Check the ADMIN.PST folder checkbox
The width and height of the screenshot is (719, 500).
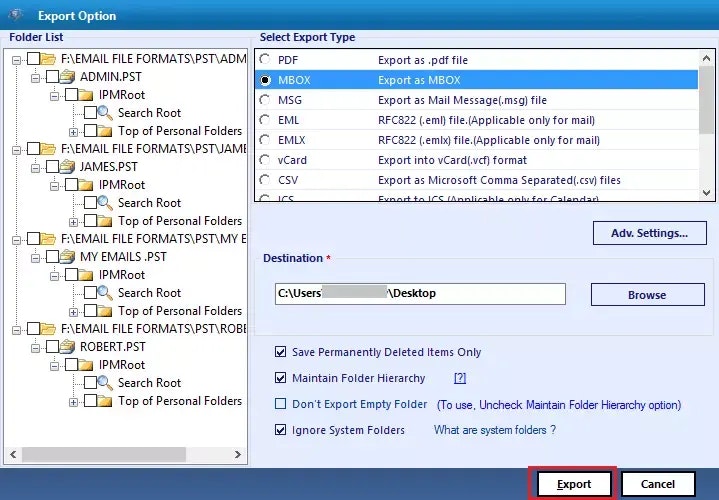click(53, 77)
